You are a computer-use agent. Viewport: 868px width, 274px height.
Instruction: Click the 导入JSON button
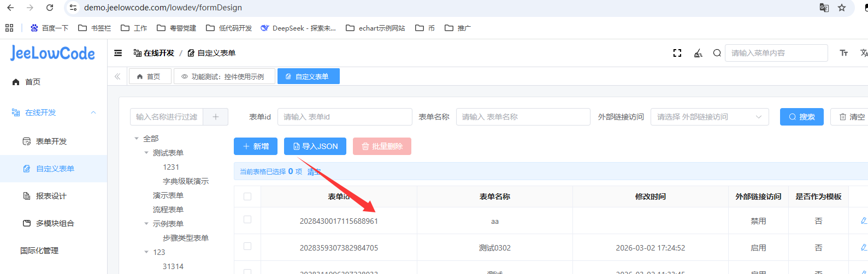(315, 146)
